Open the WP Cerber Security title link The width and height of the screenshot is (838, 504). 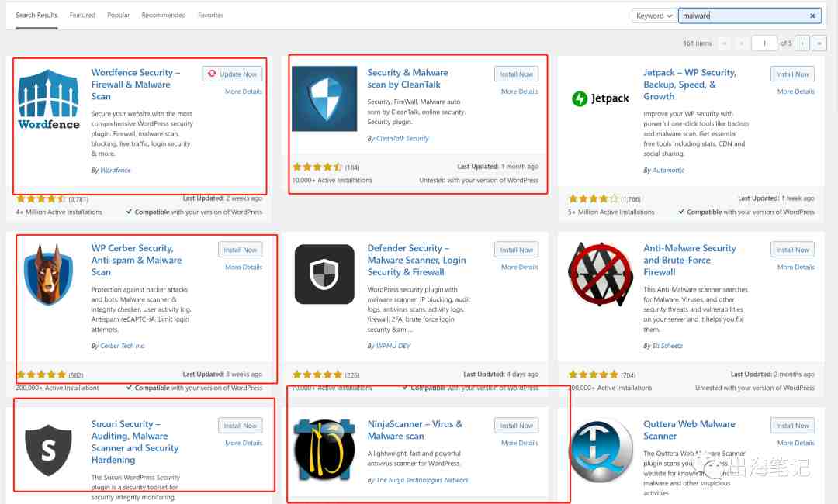pyautogui.click(x=137, y=260)
